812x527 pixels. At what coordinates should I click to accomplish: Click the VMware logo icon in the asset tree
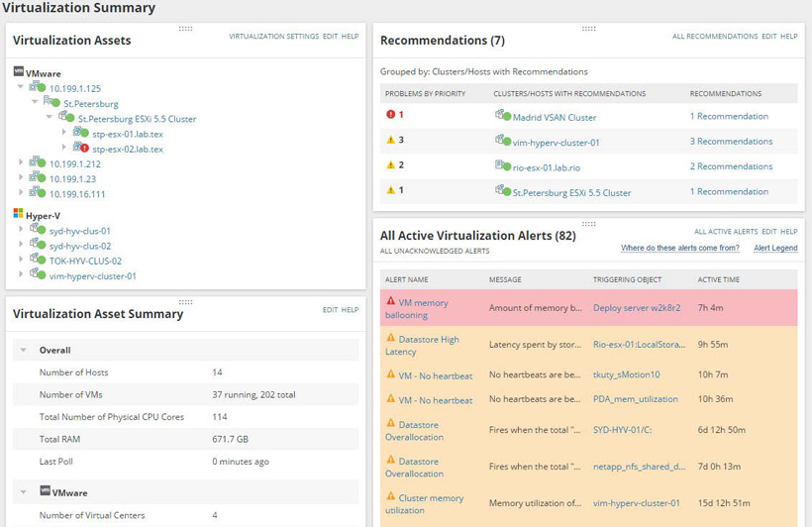pyautogui.click(x=19, y=72)
